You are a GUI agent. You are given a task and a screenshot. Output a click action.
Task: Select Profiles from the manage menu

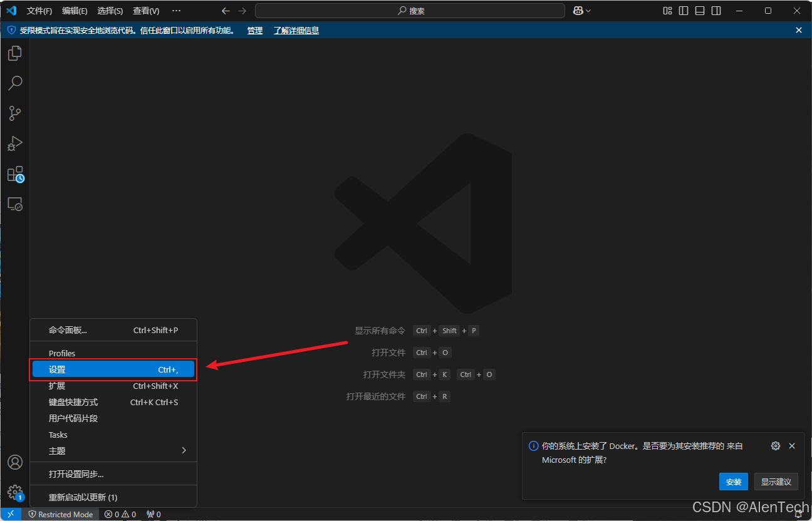coord(113,353)
